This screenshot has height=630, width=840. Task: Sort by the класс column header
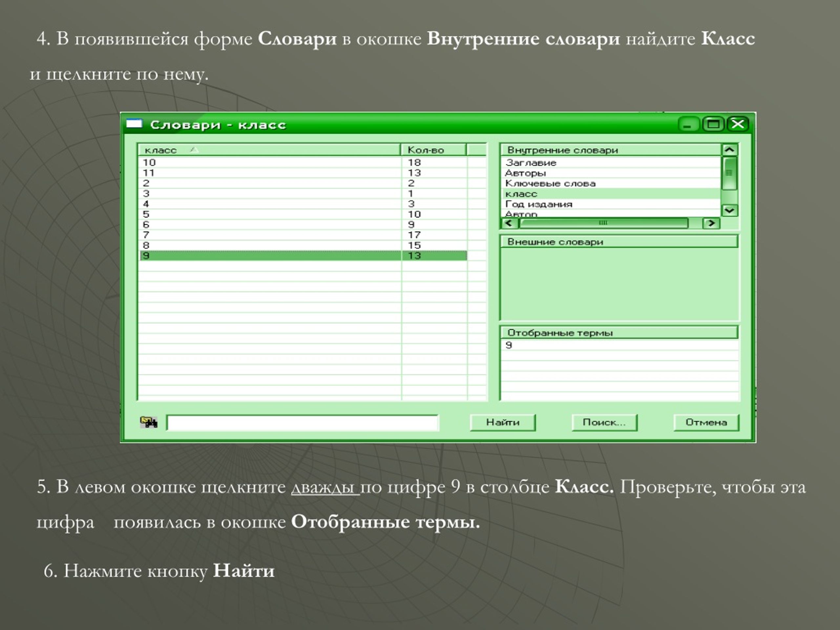point(269,150)
